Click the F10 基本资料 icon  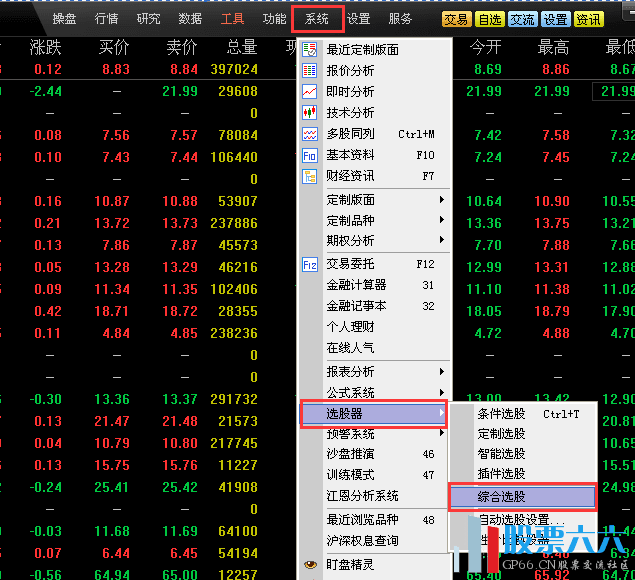[310, 156]
